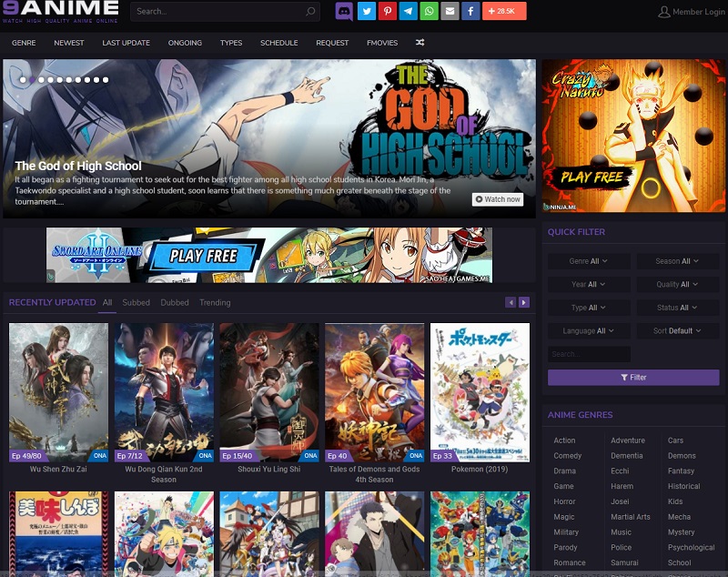The image size is (728, 577).
Task: Apply the quick Filter button
Action: (633, 377)
